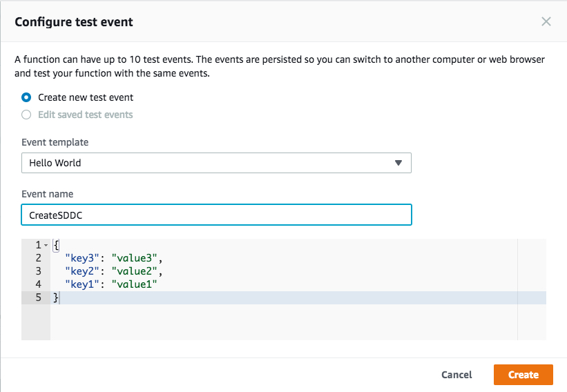
Task: Cancel the test event configuration
Action: click(x=457, y=375)
